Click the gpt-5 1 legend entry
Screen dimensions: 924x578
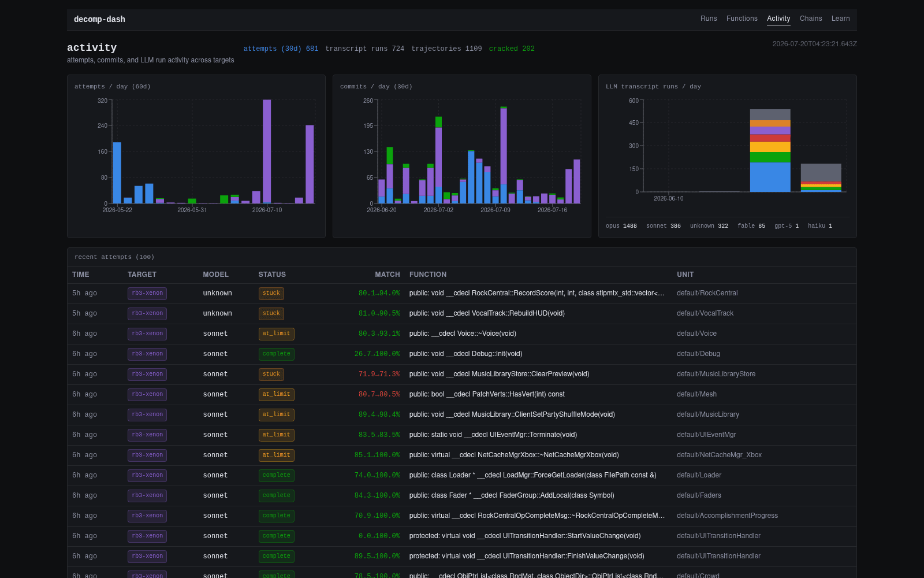(787, 226)
